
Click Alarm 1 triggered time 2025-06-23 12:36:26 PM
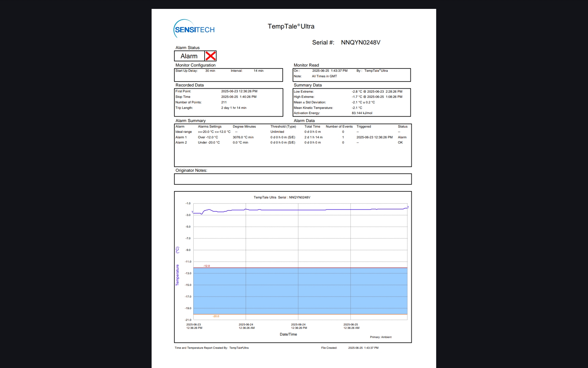pyautogui.click(x=375, y=137)
